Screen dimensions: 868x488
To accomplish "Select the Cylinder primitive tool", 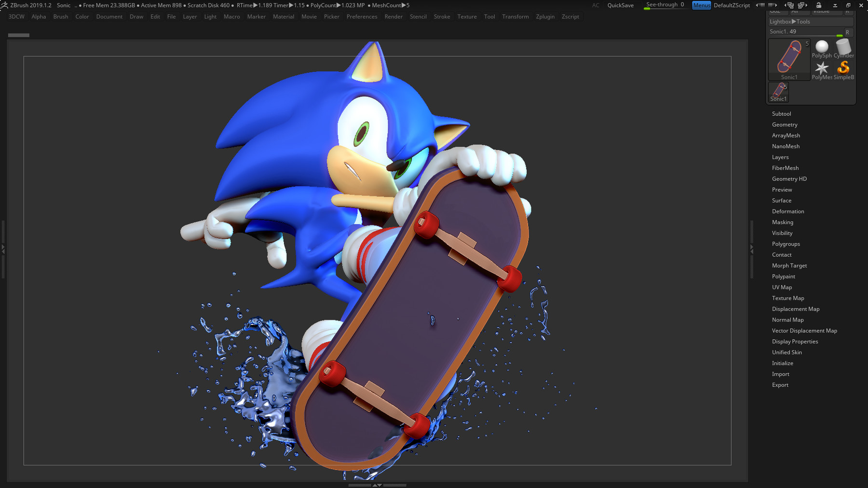I will [843, 48].
